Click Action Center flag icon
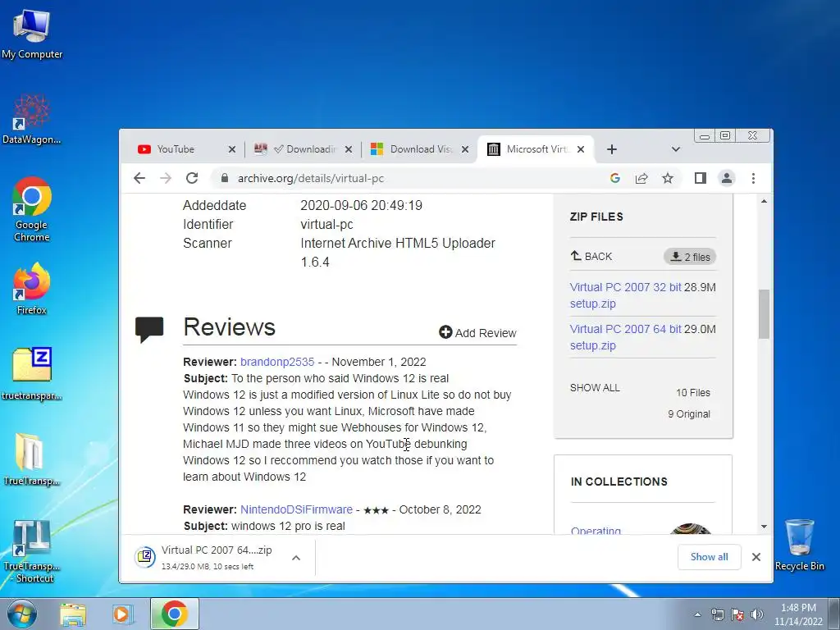Screen dimensions: 840x630 (x=737, y=614)
